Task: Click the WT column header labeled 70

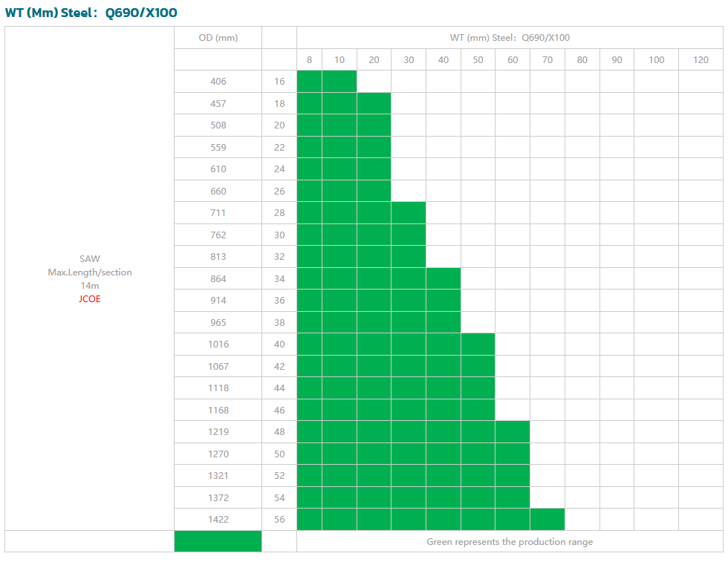Action: (547, 60)
